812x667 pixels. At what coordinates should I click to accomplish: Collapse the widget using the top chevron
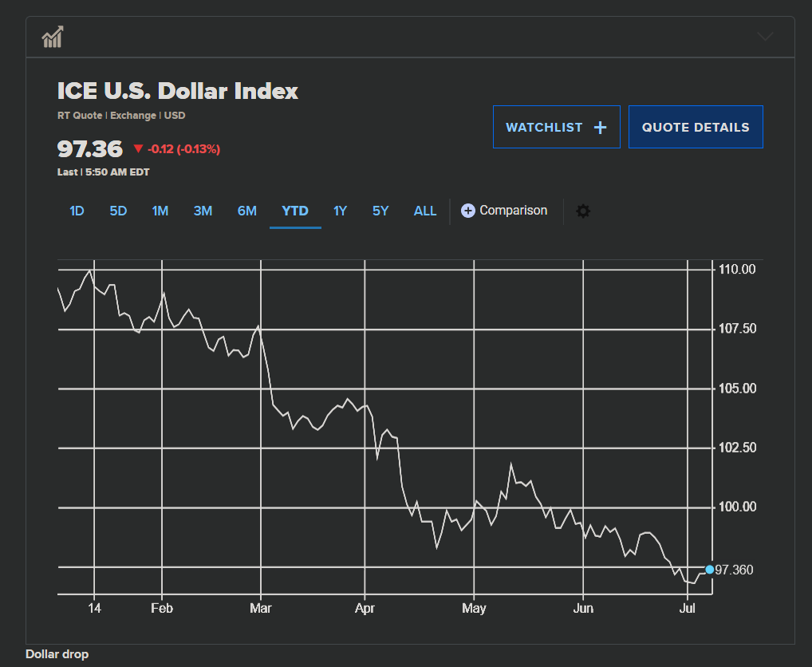(765, 37)
